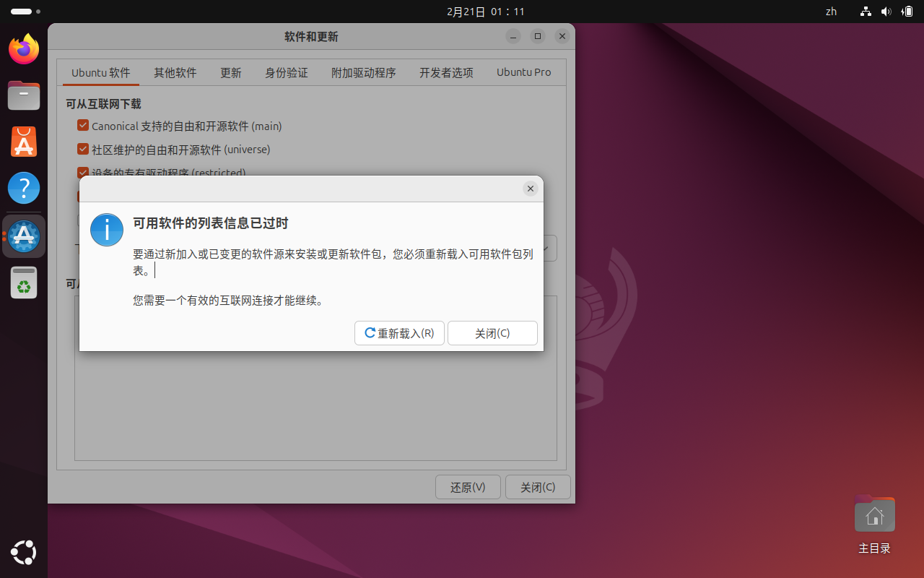Click Software Updater icon in dock
Viewport: 924px width, 578px height.
pos(24,236)
